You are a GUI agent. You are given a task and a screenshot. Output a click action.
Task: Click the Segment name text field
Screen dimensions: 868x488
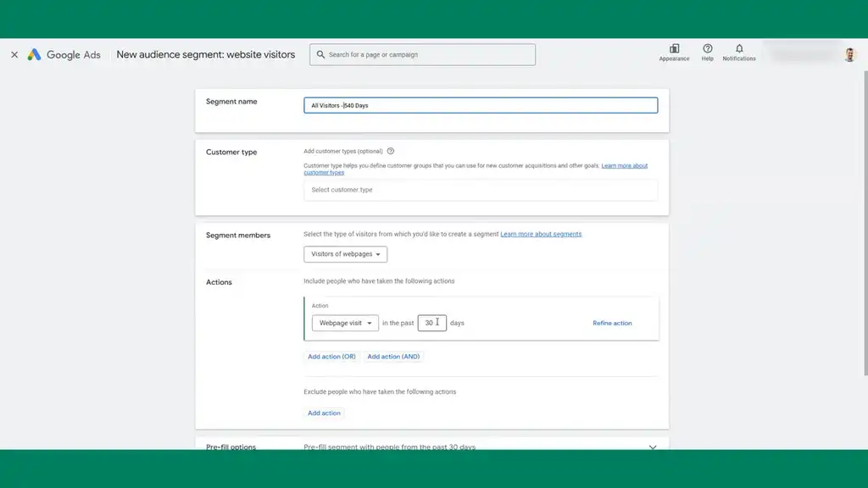(480, 105)
